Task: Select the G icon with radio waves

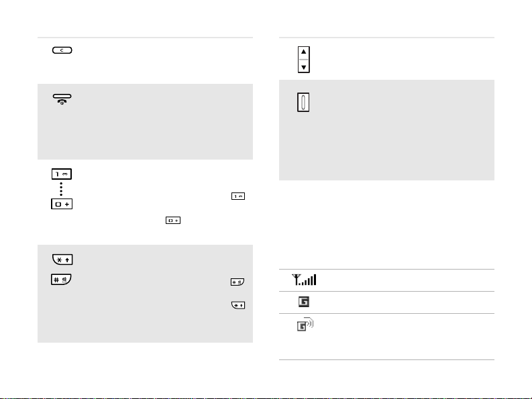Action: pos(305,325)
